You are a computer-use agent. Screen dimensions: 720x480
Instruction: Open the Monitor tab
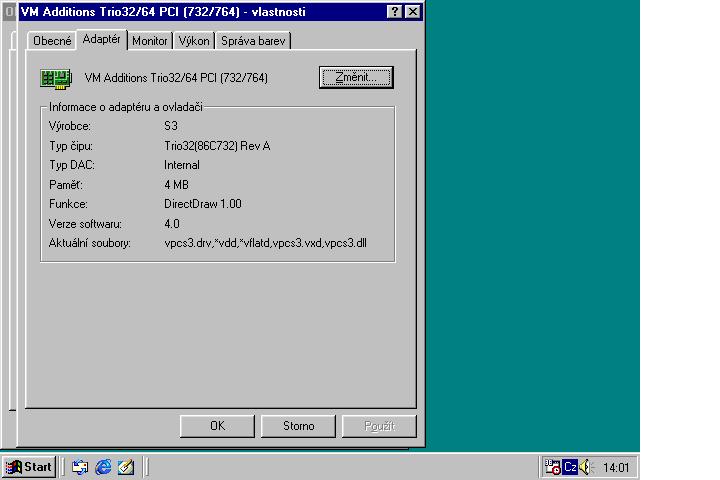pyautogui.click(x=149, y=41)
